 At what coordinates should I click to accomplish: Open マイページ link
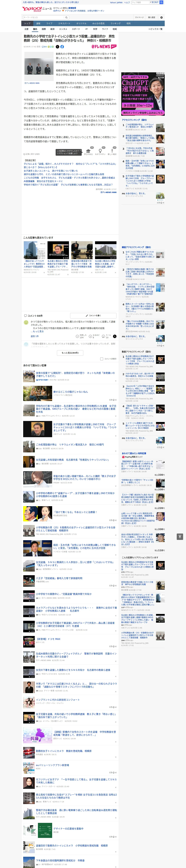tap(139, 18)
